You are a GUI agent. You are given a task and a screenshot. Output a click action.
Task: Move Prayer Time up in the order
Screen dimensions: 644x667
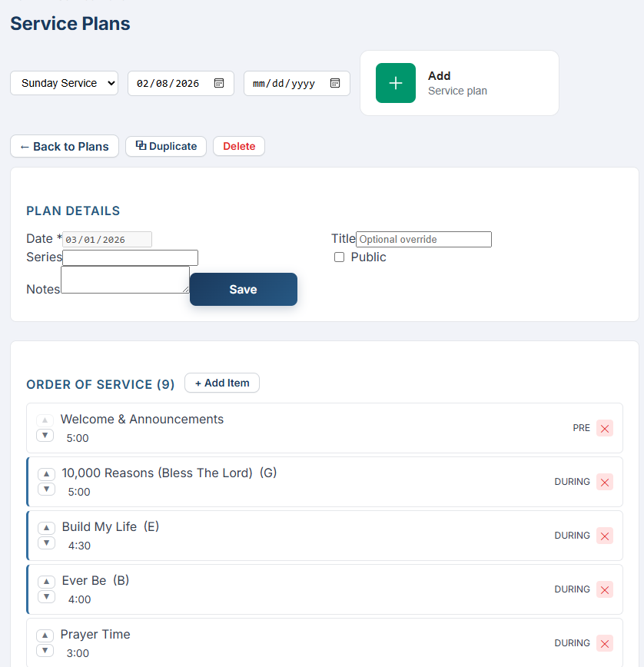pos(45,635)
